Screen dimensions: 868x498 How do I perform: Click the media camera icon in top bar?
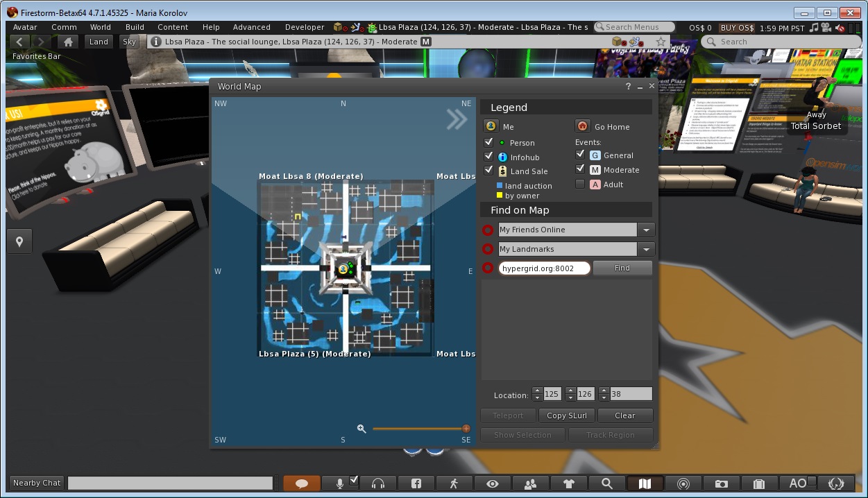[826, 28]
